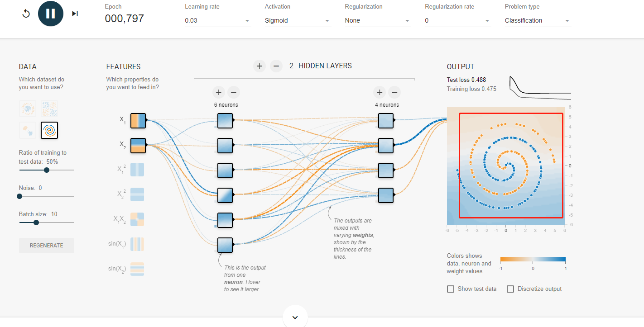Expand the bottom chevron panel
This screenshot has height=327, width=644.
pos(295,317)
